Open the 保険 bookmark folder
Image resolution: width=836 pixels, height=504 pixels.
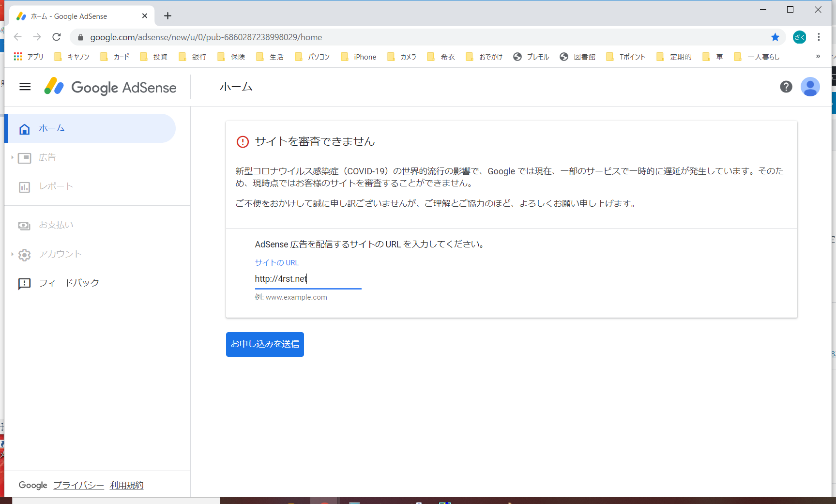pyautogui.click(x=231, y=57)
